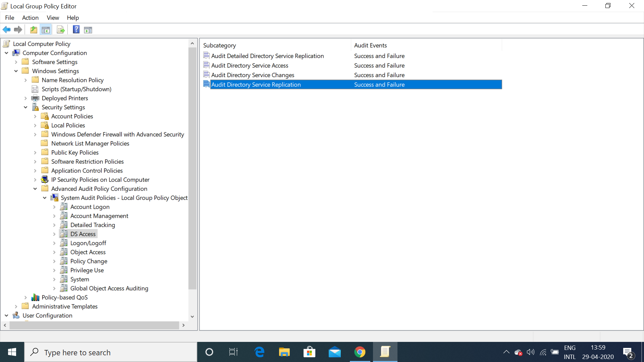The width and height of the screenshot is (644, 362).
Task: Collapse Advanced Audit Policy Configuration node
Action: [35, 189]
